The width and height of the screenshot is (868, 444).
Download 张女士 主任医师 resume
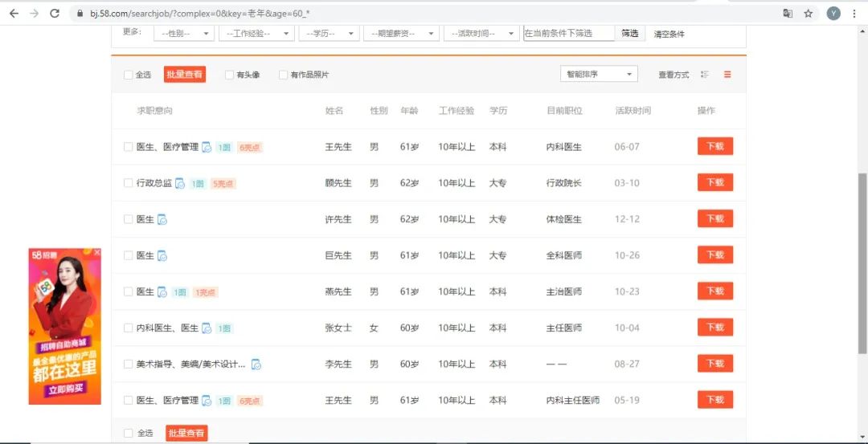pyautogui.click(x=715, y=328)
